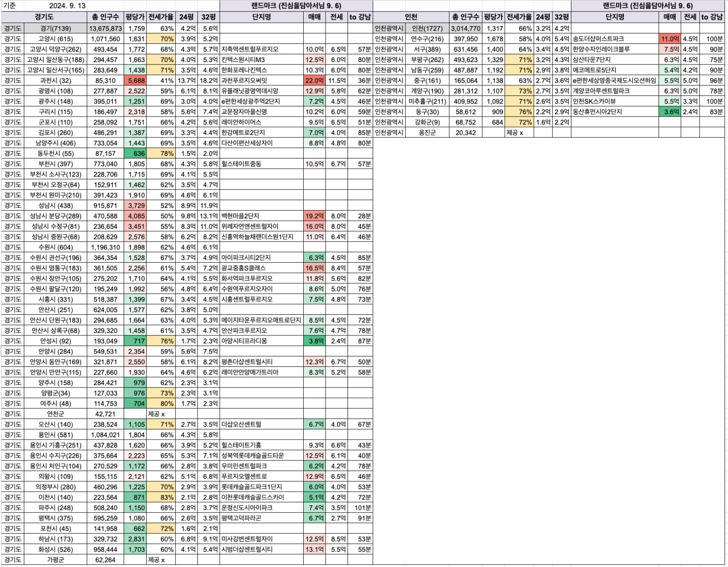Click the 총 인구수 header in Gyeonggi table
The image size is (728, 567).
pyautogui.click(x=105, y=17)
